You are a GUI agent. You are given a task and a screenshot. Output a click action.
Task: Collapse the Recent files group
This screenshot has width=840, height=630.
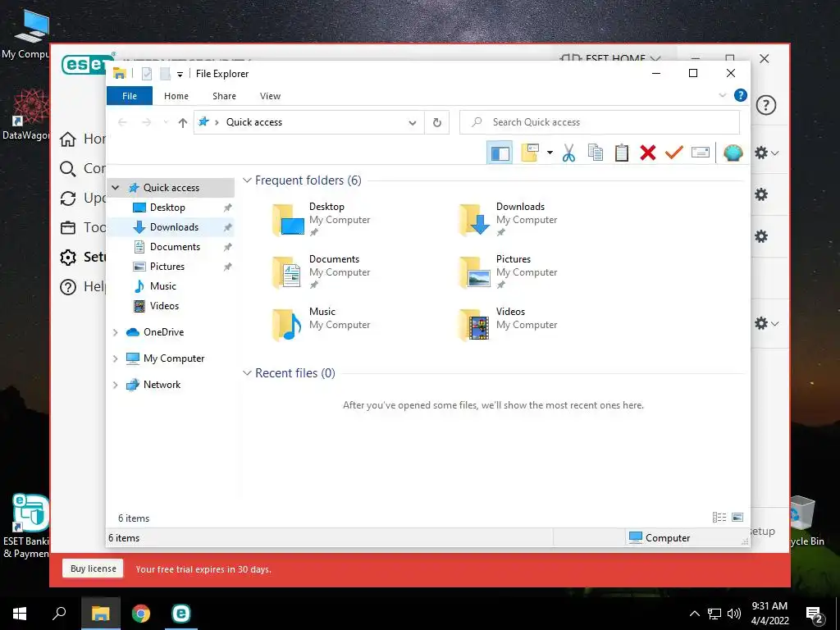point(247,373)
